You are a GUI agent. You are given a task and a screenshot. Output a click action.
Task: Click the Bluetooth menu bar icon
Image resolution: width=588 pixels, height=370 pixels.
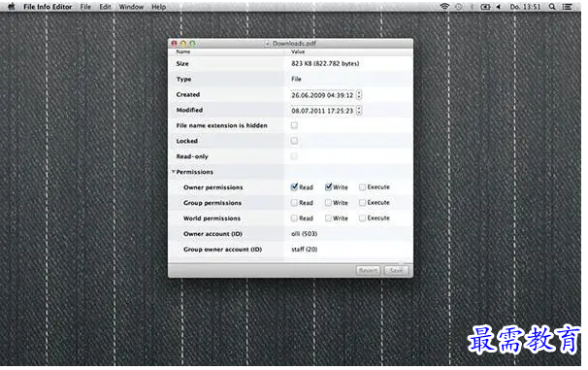coord(472,7)
